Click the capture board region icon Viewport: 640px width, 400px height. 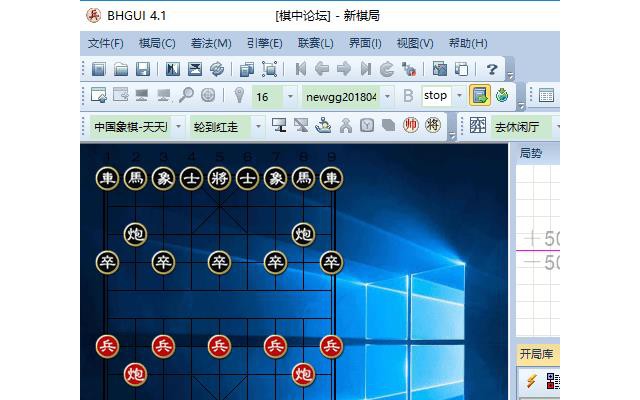[x=269, y=69]
